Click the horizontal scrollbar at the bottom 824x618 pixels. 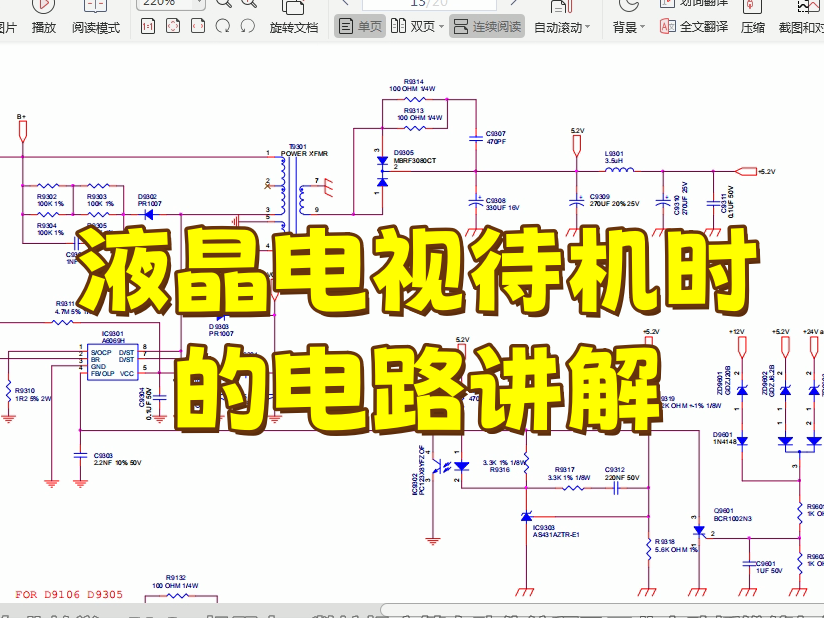602,611
